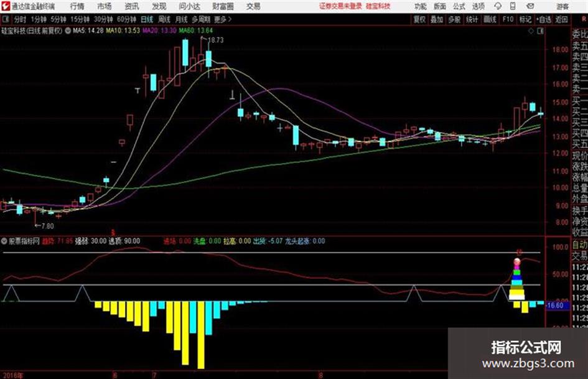Click the MA5: 14.28 value label

coord(88,30)
